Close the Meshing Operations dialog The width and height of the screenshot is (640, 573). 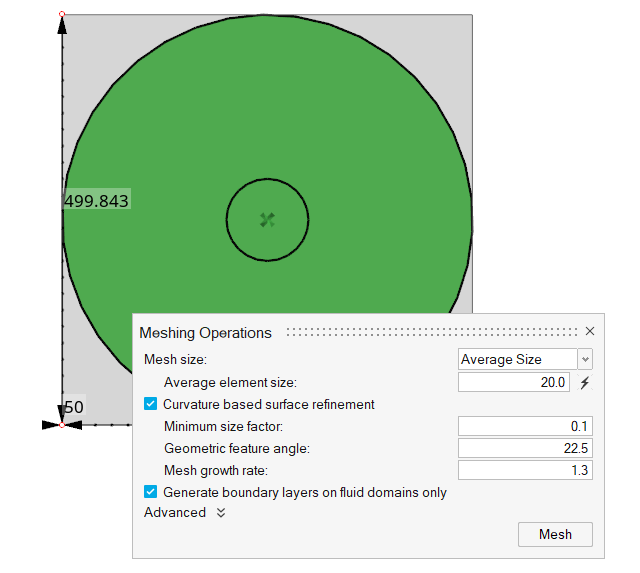[x=590, y=332]
